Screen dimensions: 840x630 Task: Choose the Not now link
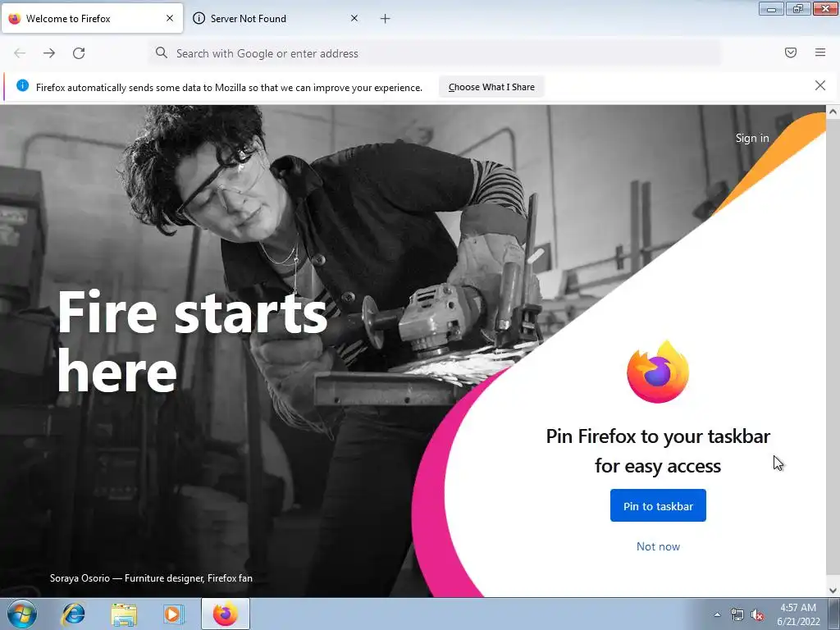[658, 546]
